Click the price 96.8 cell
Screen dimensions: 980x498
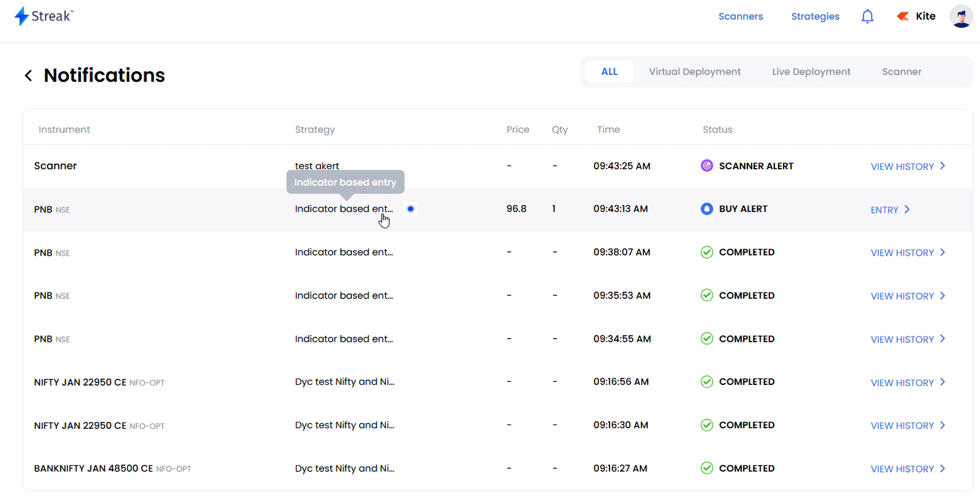(516, 209)
